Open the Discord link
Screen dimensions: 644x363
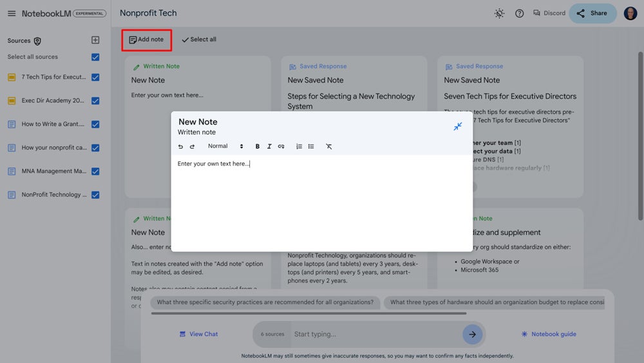click(x=549, y=14)
